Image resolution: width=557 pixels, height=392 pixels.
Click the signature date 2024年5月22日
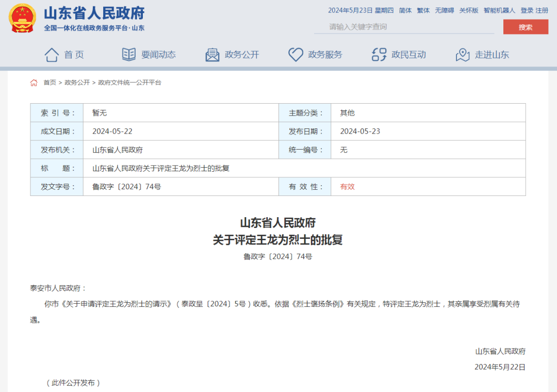[x=500, y=367]
